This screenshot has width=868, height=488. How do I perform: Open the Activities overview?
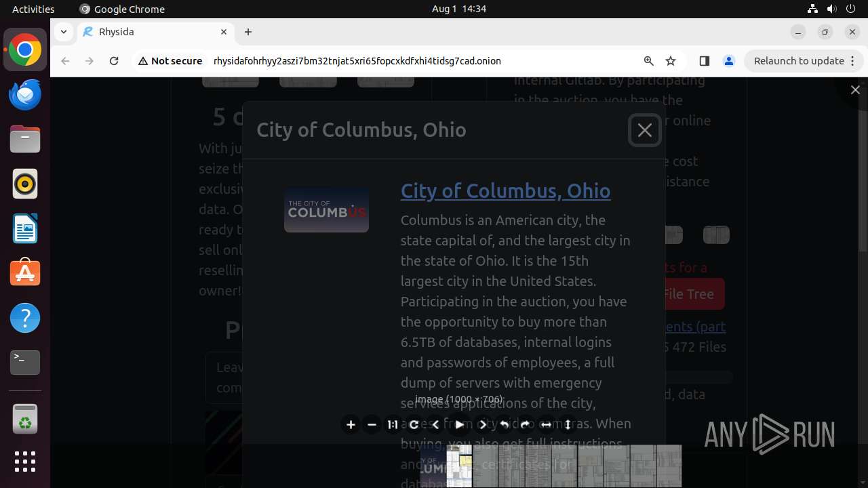click(x=33, y=9)
